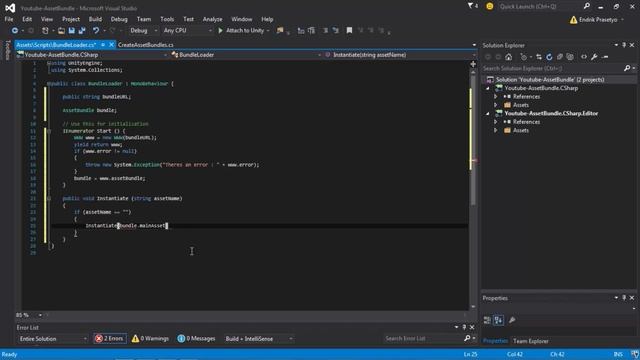
Task: Click the Home icon in Solution Explorer
Action: tap(509, 57)
